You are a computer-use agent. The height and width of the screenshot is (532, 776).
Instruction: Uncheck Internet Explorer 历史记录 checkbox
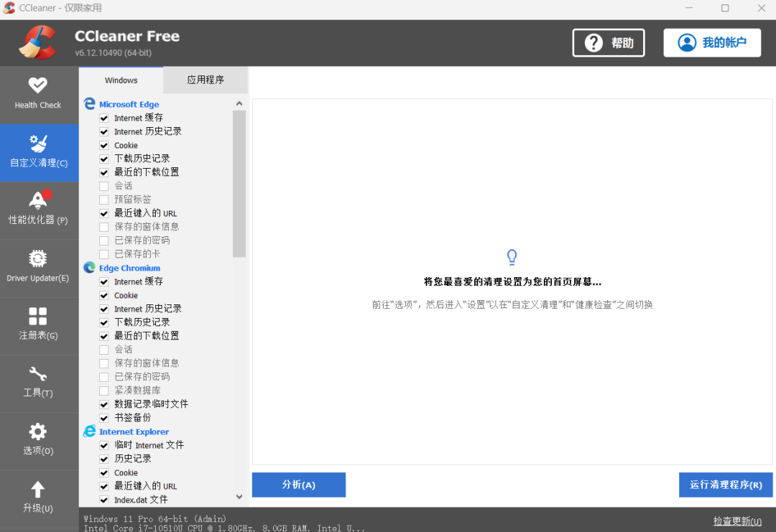(x=104, y=459)
